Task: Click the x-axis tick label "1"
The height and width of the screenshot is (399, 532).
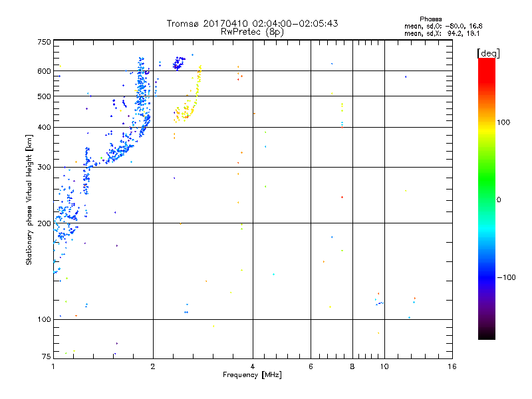Action: (53, 366)
